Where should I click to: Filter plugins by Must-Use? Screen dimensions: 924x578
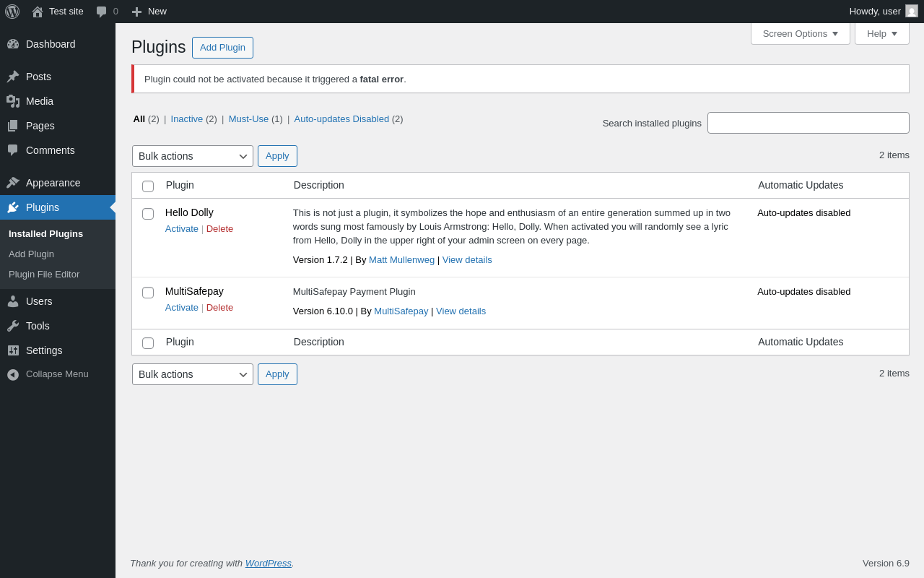pos(248,119)
